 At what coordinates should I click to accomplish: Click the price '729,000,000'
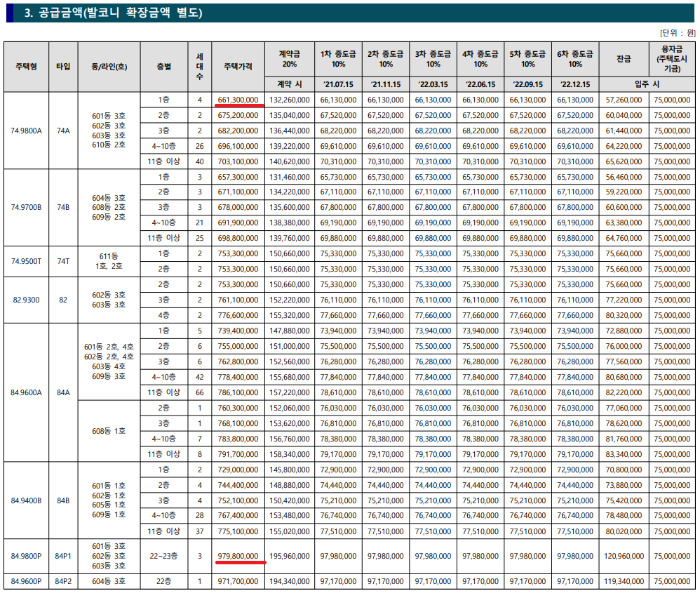tap(238, 470)
